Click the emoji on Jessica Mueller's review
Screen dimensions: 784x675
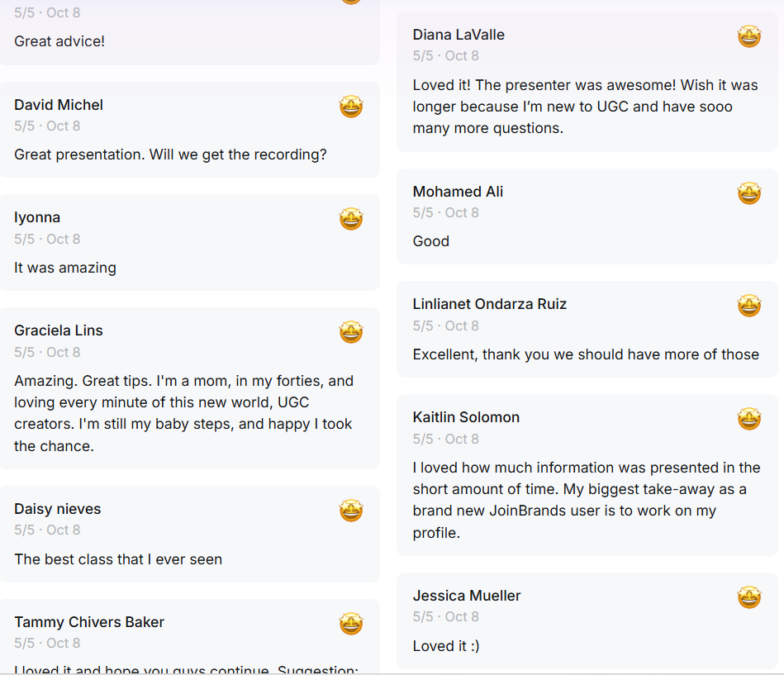[x=749, y=597]
